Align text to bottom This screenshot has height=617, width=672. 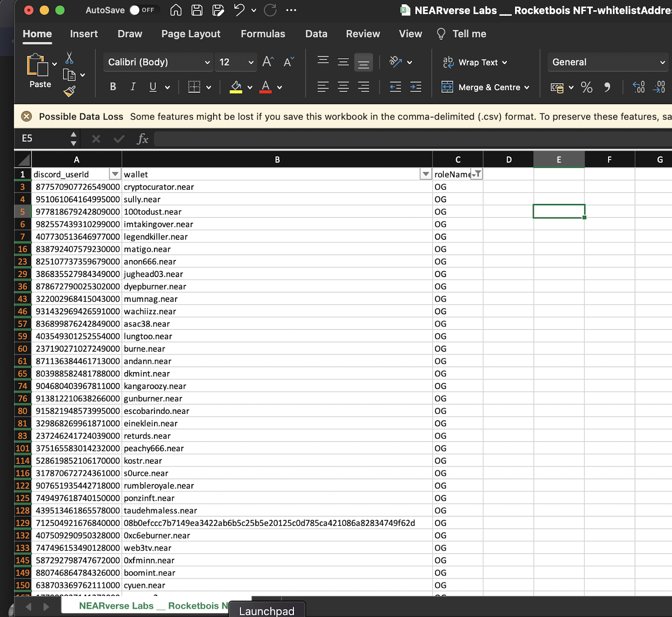pyautogui.click(x=363, y=62)
